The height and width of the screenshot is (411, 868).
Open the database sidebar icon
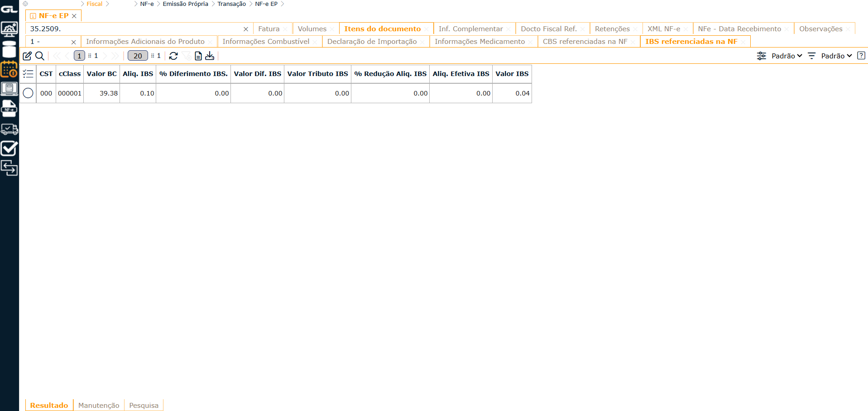[x=9, y=49]
